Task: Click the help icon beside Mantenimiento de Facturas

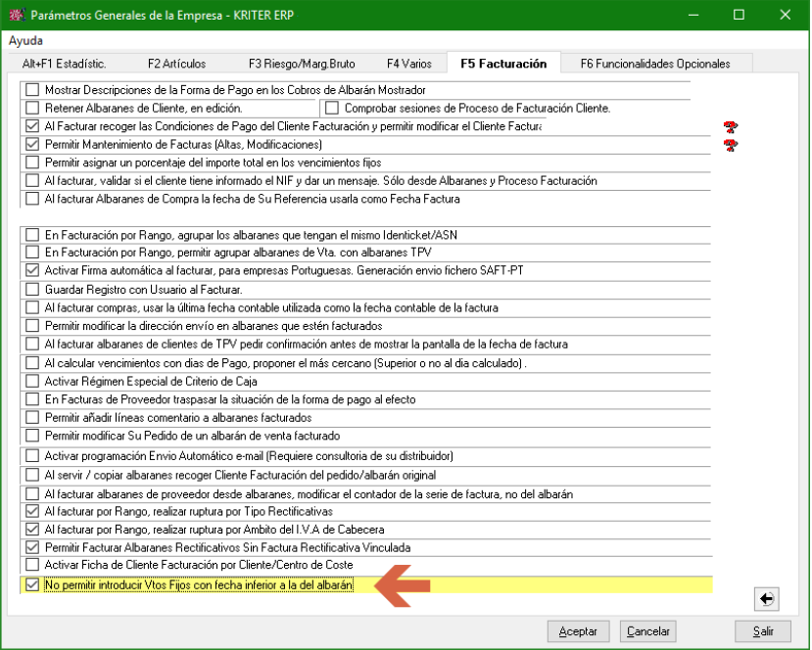Action: [730, 146]
